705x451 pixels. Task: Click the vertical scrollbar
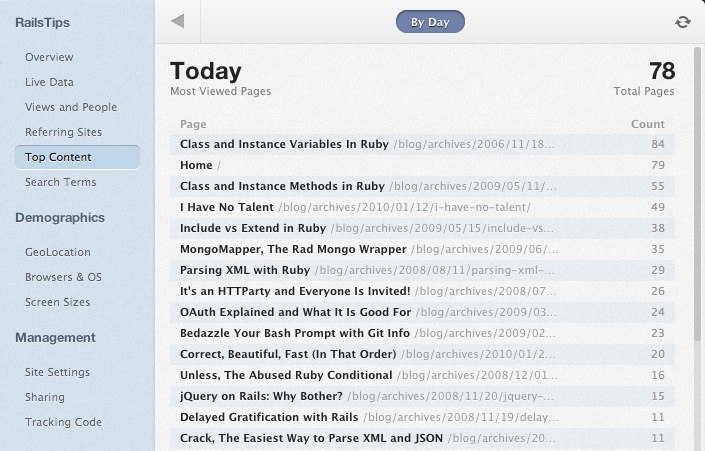coord(697,193)
